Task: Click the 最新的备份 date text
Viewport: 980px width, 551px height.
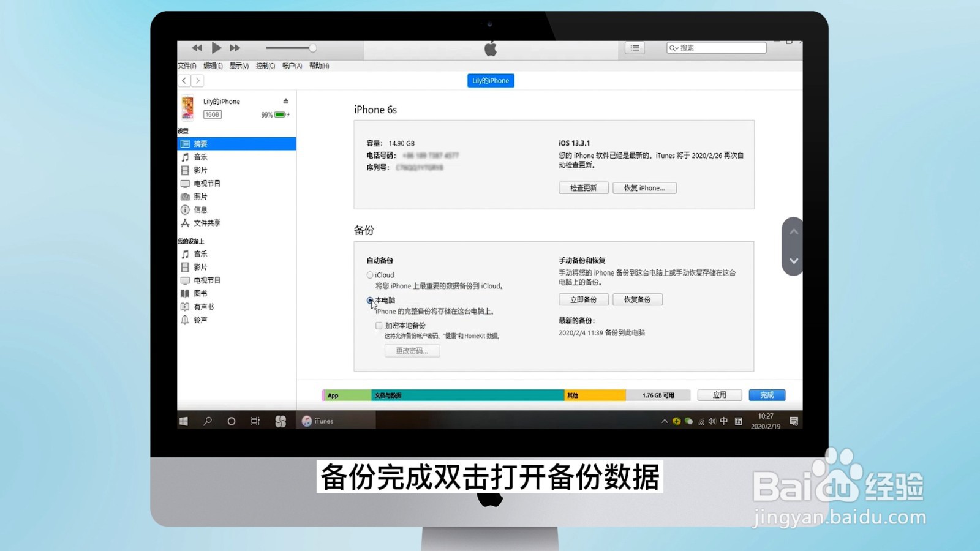Action: (601, 333)
